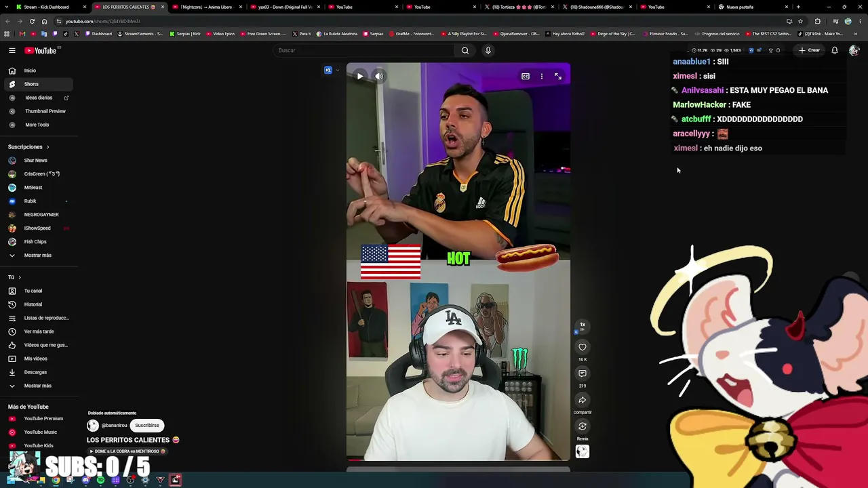
Task: Go to the browser home page
Action: [x=44, y=21]
